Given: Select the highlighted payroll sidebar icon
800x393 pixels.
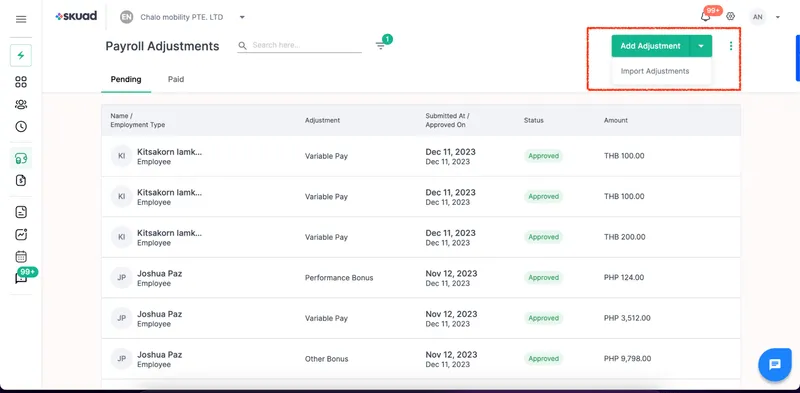Looking at the screenshot, I should click(x=21, y=159).
